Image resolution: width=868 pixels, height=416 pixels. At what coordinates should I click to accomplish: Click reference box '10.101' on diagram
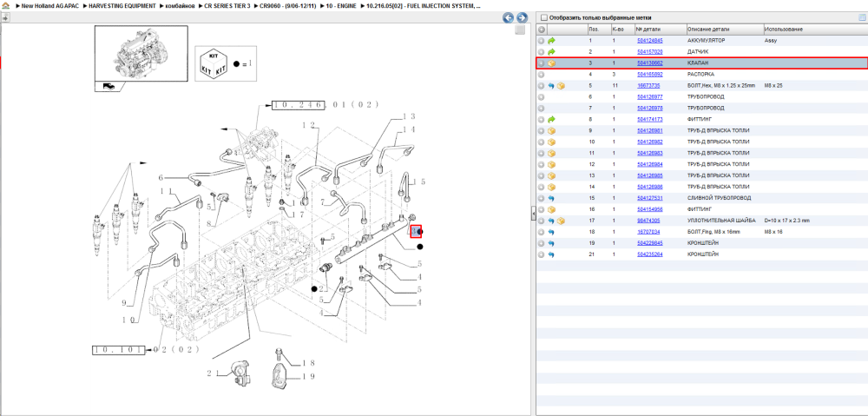(118, 350)
